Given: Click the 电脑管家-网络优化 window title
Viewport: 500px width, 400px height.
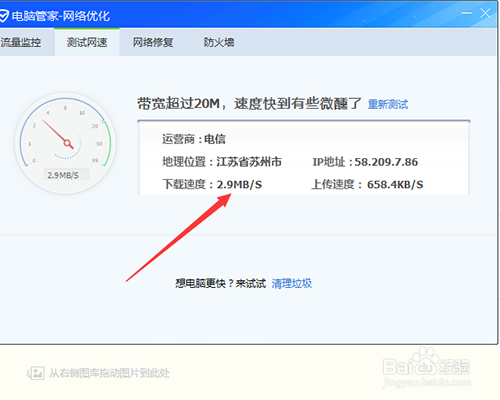Looking at the screenshot, I should click(x=61, y=16).
